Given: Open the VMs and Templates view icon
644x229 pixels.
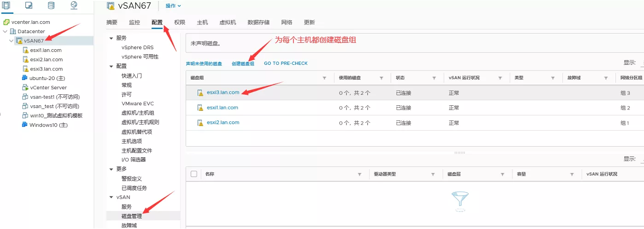Looking at the screenshot, I should tap(29, 6).
